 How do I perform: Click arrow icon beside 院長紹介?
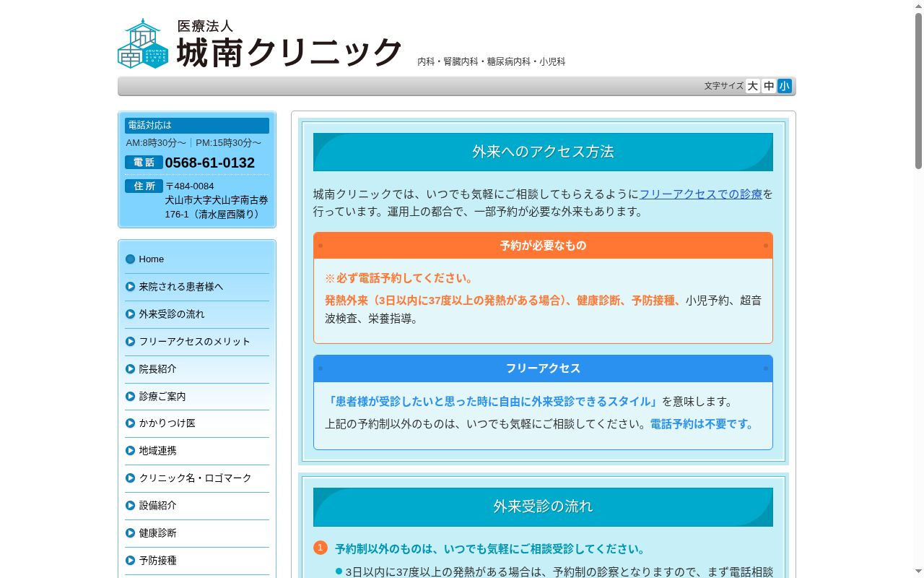click(x=131, y=369)
